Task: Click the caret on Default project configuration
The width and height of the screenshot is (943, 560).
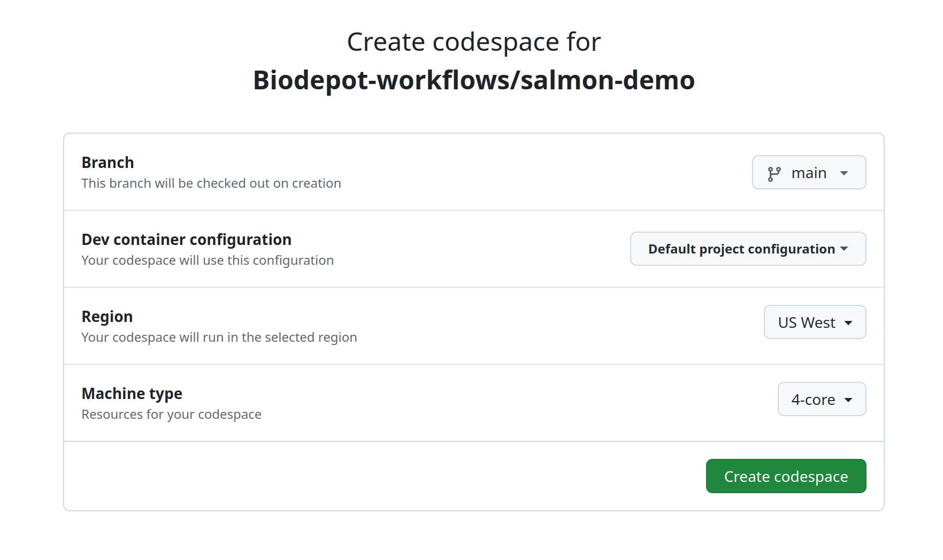Action: tap(845, 249)
